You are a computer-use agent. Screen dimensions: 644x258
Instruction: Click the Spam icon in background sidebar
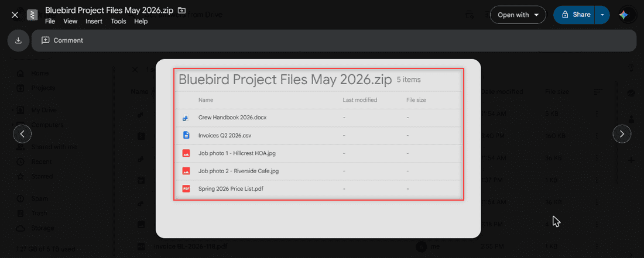[20, 198]
